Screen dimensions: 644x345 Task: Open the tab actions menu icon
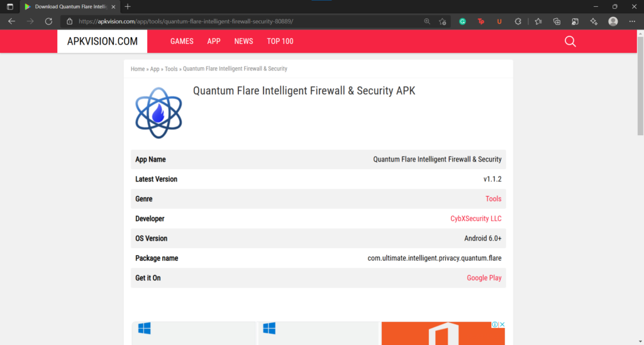click(x=10, y=6)
